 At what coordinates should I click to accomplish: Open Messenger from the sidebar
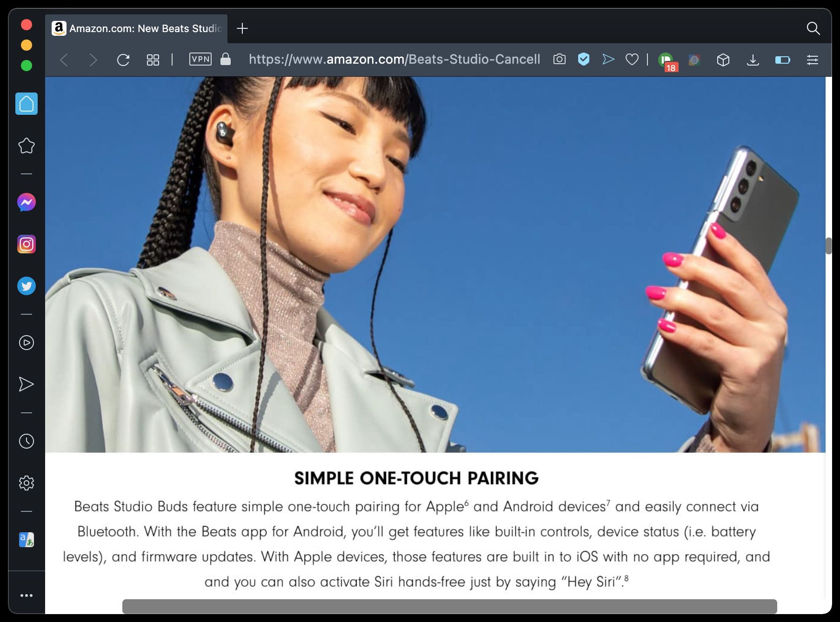click(27, 202)
